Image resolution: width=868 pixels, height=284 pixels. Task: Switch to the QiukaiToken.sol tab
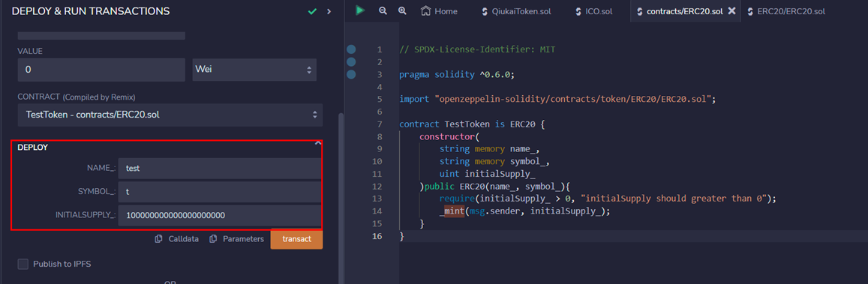pos(516,11)
